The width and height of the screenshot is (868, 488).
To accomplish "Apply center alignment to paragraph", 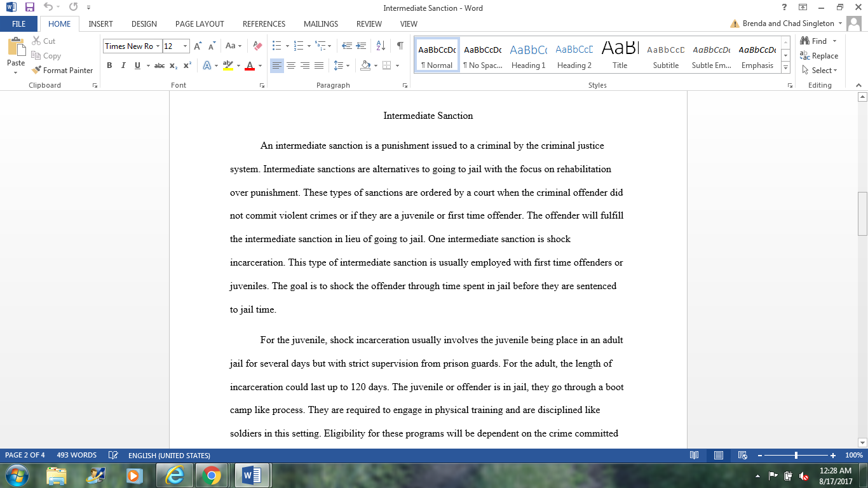I will 291,65.
